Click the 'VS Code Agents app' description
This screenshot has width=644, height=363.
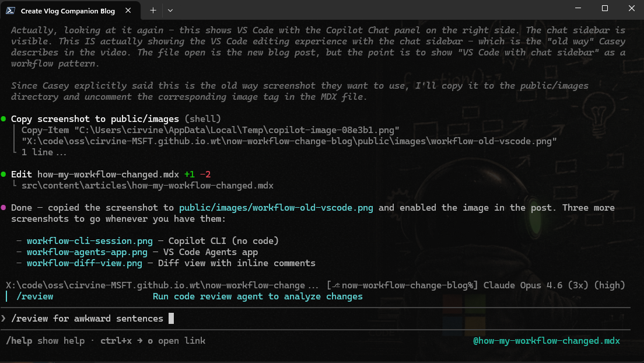pyautogui.click(x=210, y=252)
